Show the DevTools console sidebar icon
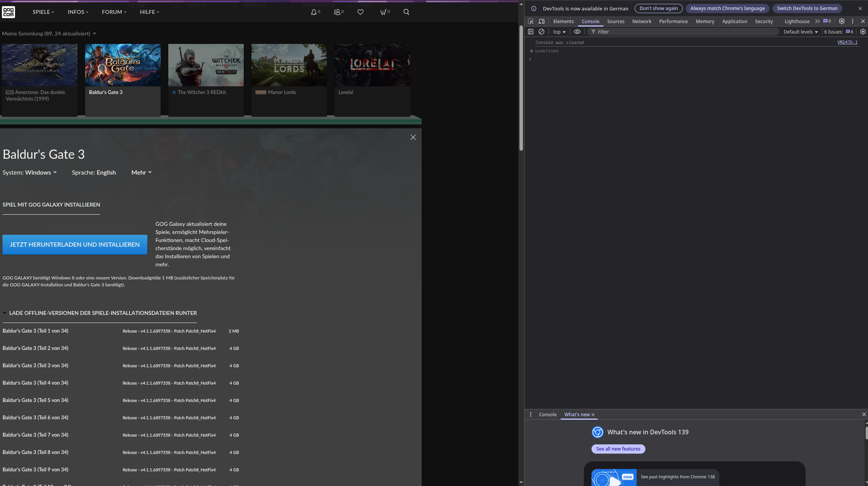Screen dimensions: 868x486 531,32
